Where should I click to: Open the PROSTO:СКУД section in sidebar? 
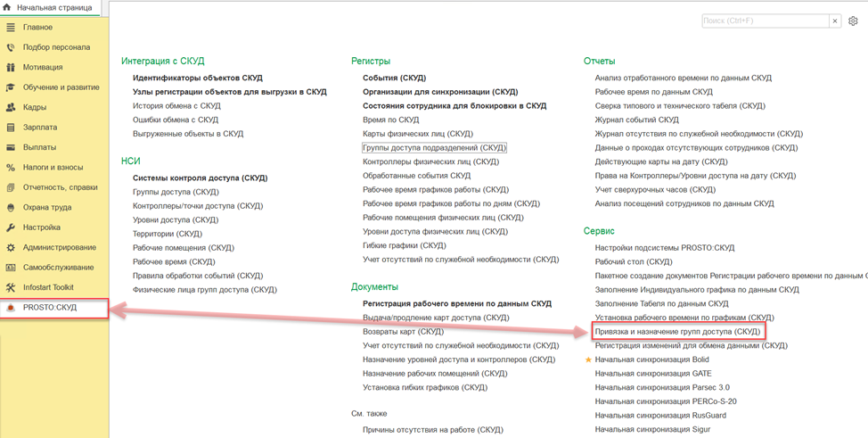(50, 308)
